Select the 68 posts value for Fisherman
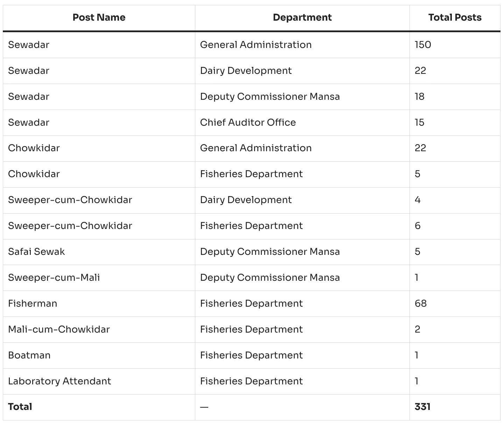Image resolution: width=504 pixels, height=425 pixels. [421, 304]
